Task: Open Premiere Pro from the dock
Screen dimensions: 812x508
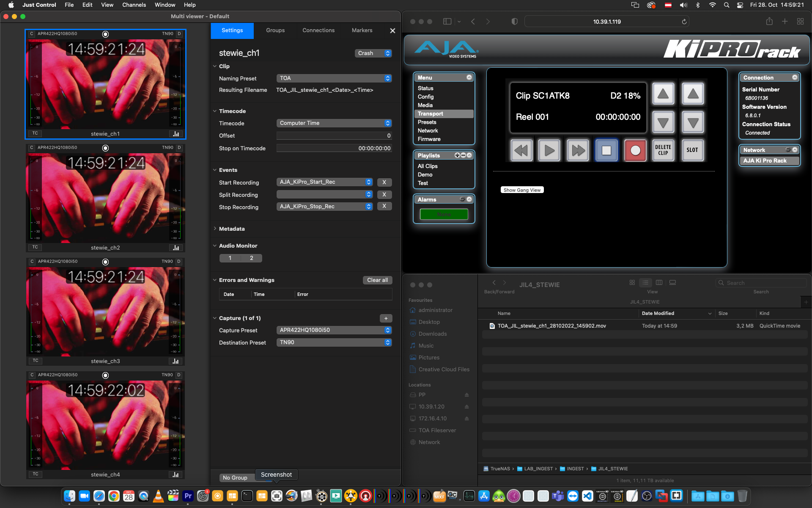Action: point(188,496)
